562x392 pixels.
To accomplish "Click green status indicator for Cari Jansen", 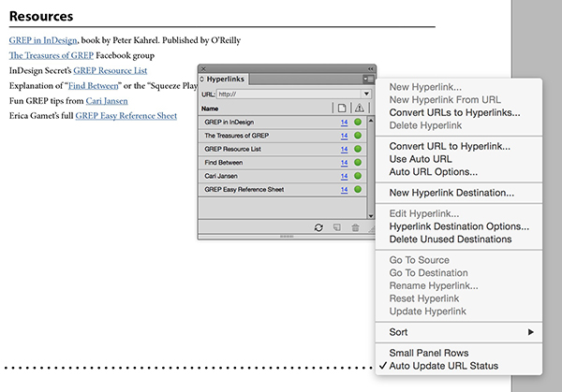I will click(x=358, y=176).
